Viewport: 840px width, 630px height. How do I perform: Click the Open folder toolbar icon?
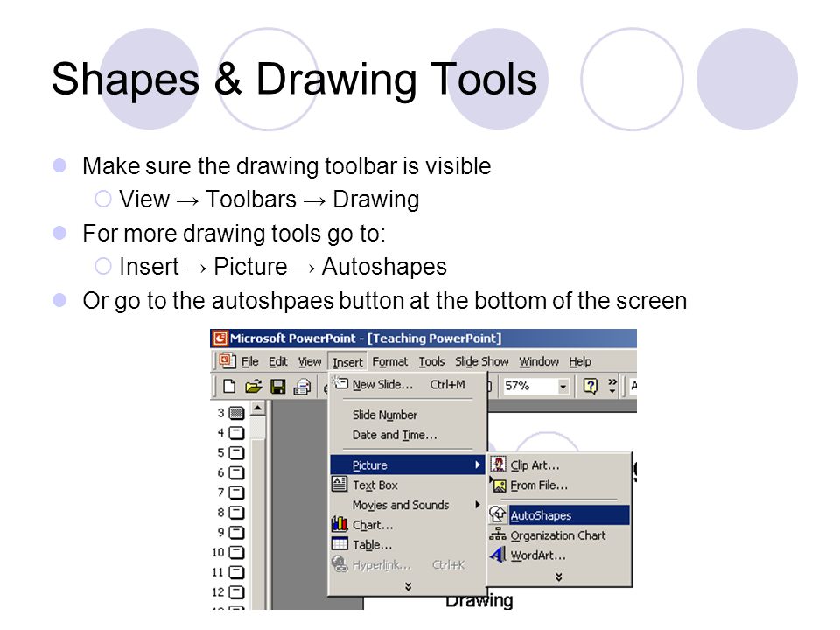pyautogui.click(x=254, y=386)
